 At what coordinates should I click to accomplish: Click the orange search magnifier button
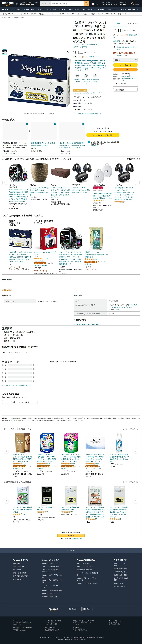(86, 4)
